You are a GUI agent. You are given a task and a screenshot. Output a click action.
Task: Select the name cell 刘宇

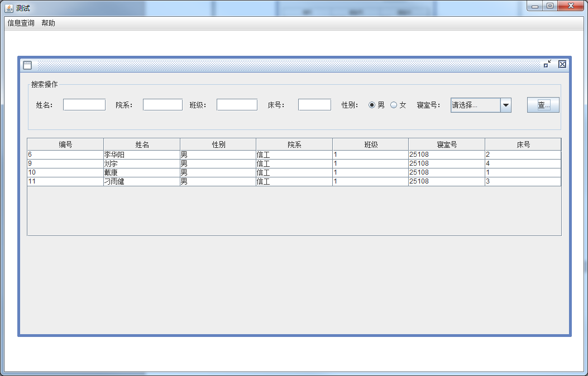coord(142,163)
